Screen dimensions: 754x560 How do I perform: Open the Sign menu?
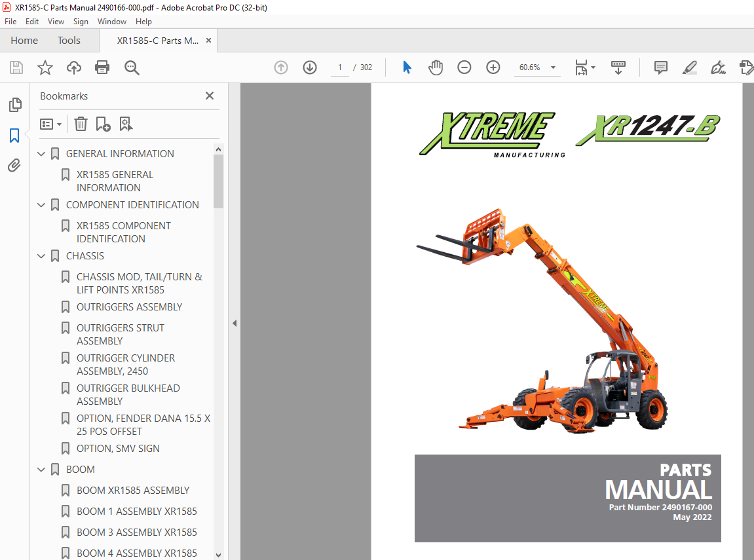tap(81, 21)
